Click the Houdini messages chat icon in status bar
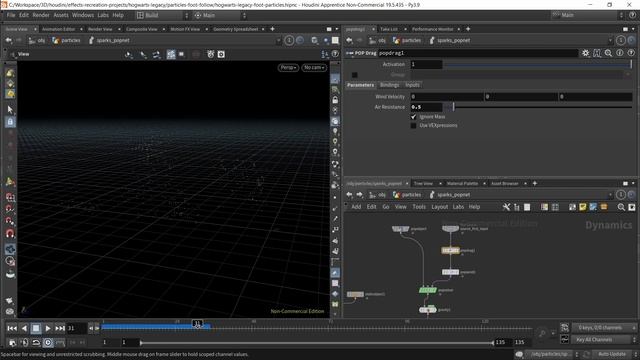 519,354
